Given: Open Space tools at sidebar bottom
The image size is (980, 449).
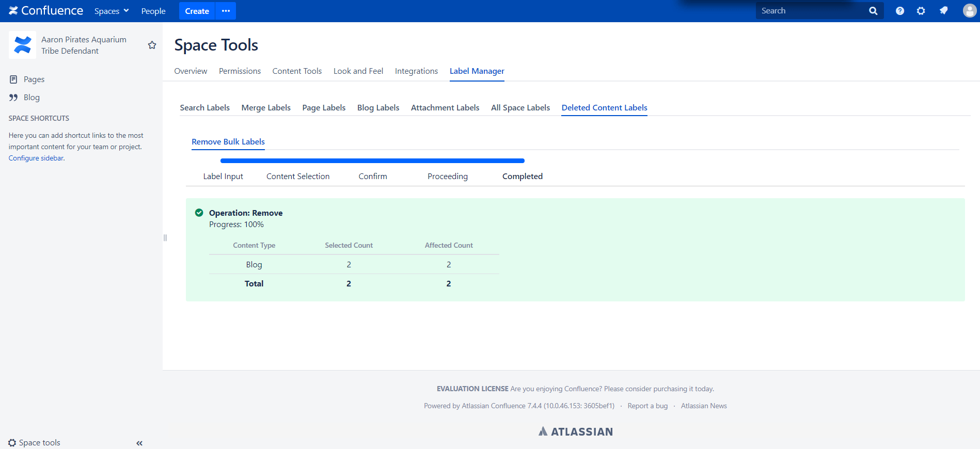Looking at the screenshot, I should (x=40, y=443).
